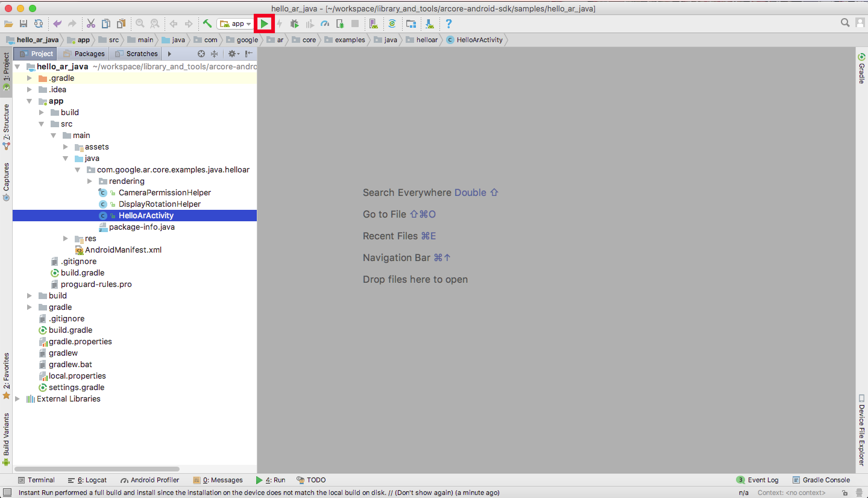Select AndroidManifest.xml in project tree

pos(123,250)
